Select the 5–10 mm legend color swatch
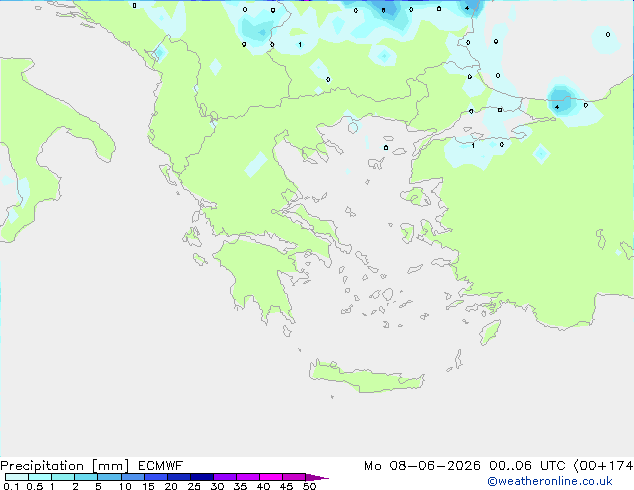Image resolution: width=634 pixels, height=490 pixels. 109,477
